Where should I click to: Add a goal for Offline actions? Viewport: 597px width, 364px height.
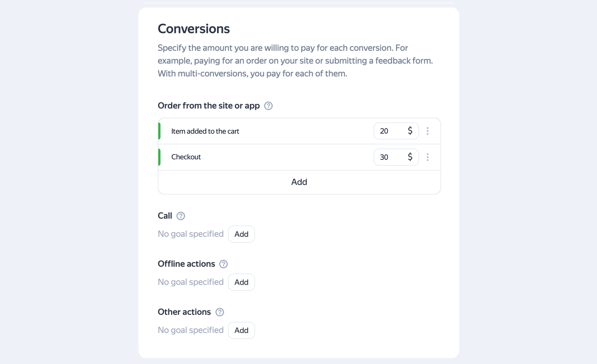click(241, 282)
